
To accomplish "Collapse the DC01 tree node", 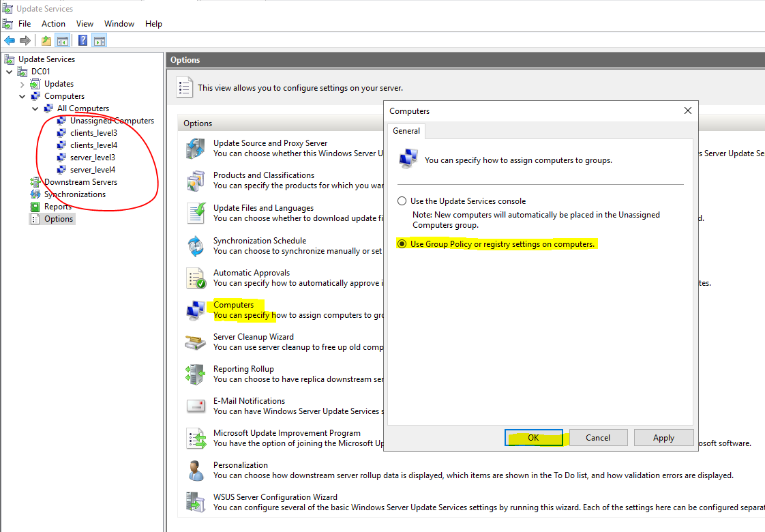I will 10,72.
